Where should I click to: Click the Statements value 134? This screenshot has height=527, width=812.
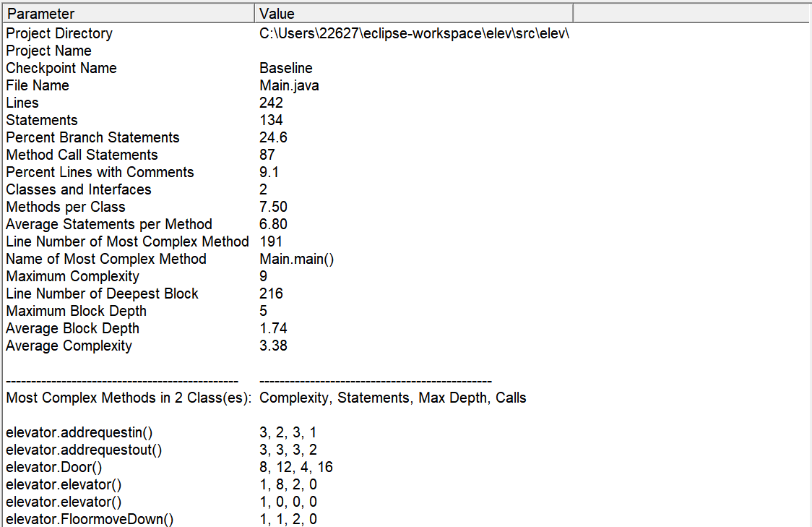pos(271,120)
